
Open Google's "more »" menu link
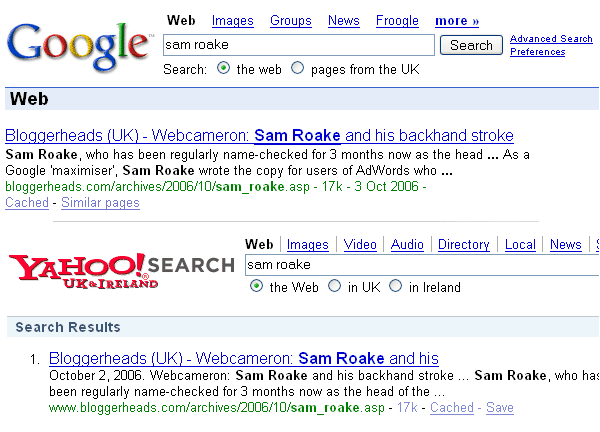click(x=457, y=21)
